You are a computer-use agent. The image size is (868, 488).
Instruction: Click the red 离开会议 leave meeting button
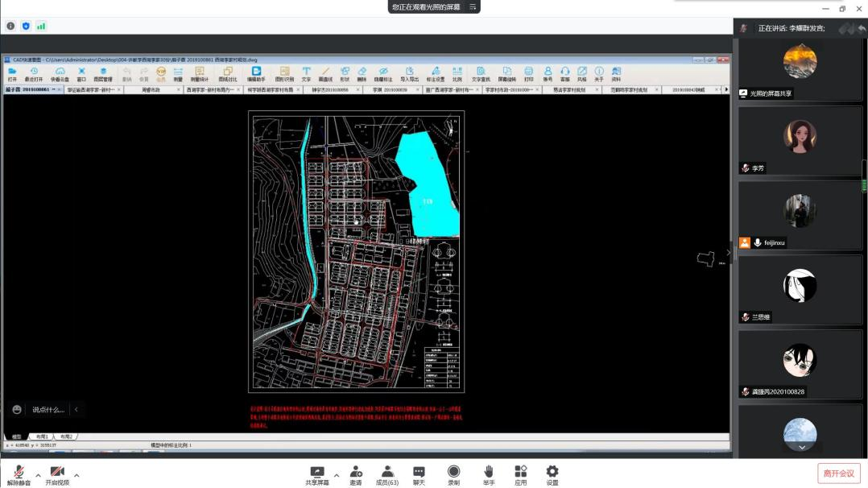click(838, 474)
